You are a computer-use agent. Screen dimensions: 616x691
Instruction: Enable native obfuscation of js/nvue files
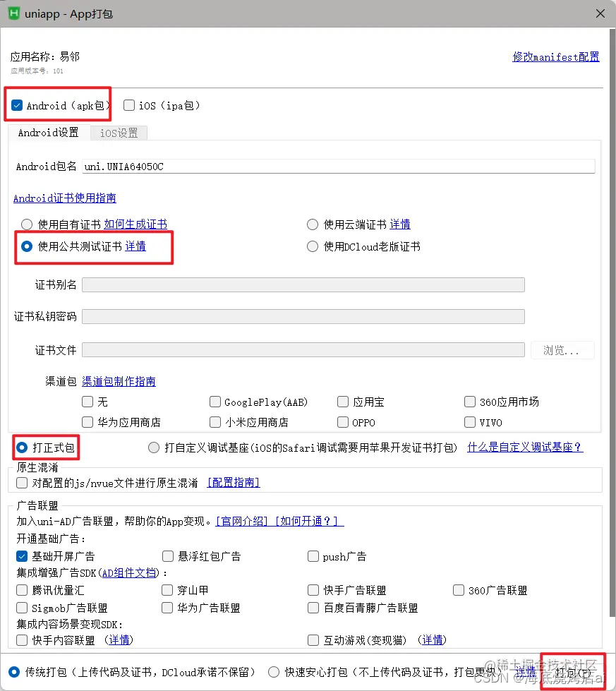point(21,482)
